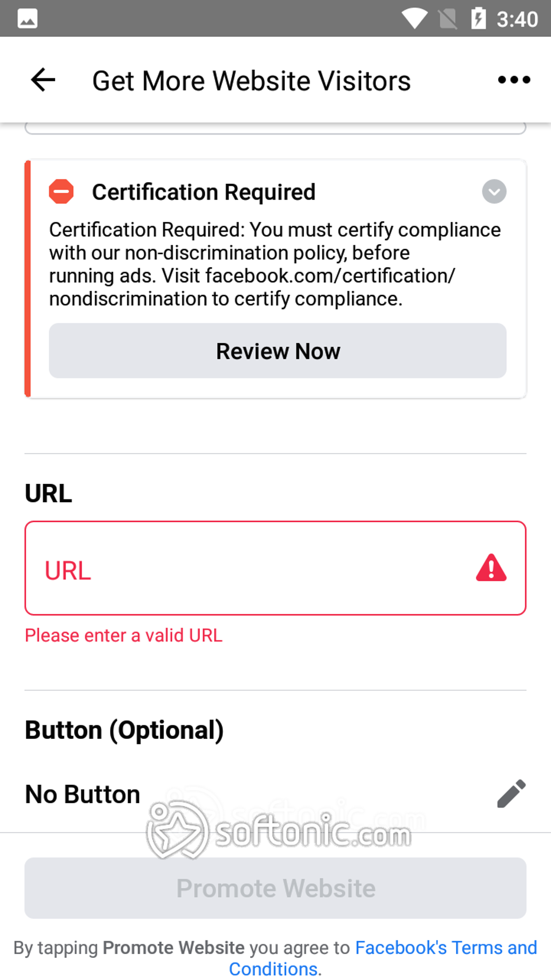Viewport: 551px width, 980px height.
Task: Tap the Review Now button
Action: [x=278, y=351]
